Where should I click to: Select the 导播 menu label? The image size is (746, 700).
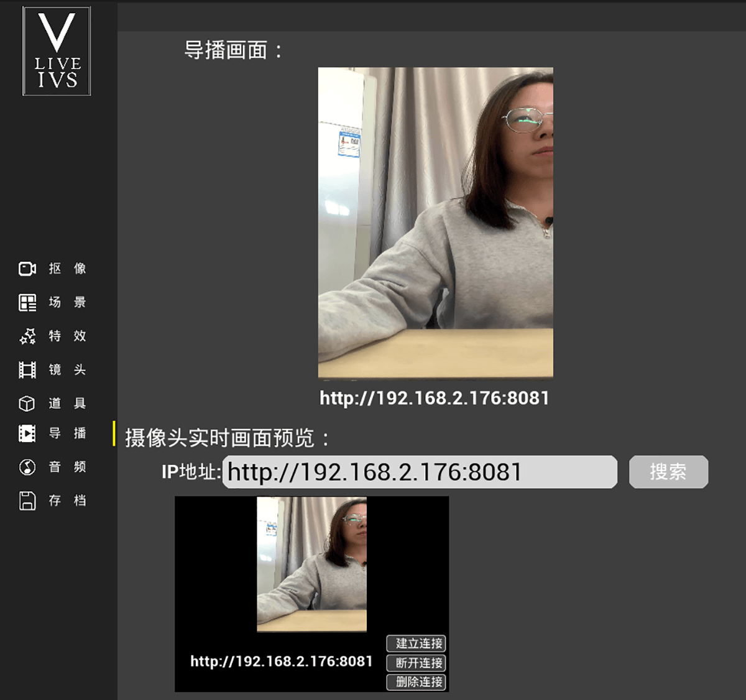(x=67, y=433)
